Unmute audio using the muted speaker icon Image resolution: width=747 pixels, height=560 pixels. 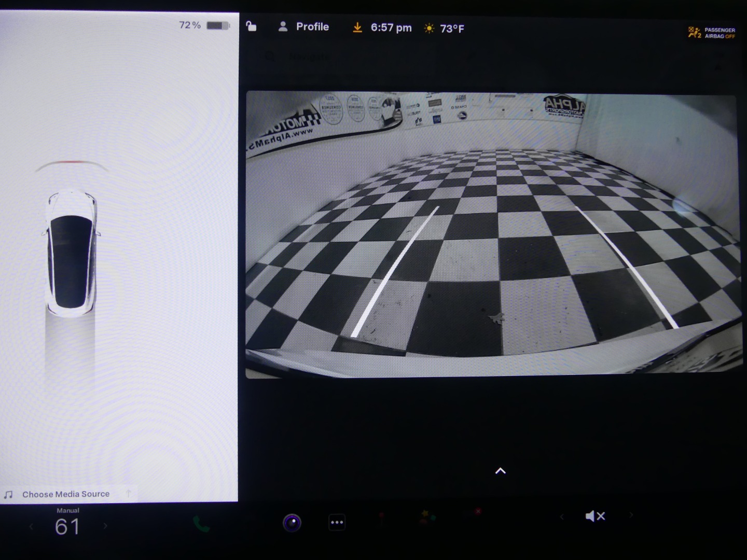[x=595, y=516]
